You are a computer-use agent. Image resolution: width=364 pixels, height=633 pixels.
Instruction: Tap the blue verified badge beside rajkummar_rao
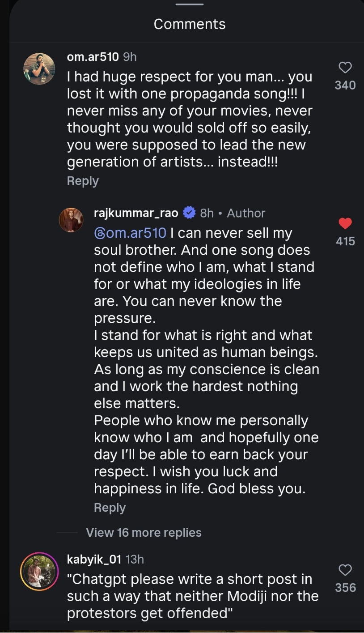[x=190, y=213]
